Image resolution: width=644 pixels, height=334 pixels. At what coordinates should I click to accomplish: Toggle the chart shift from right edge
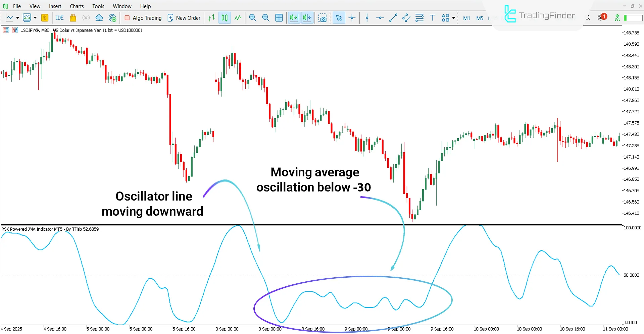[307, 18]
